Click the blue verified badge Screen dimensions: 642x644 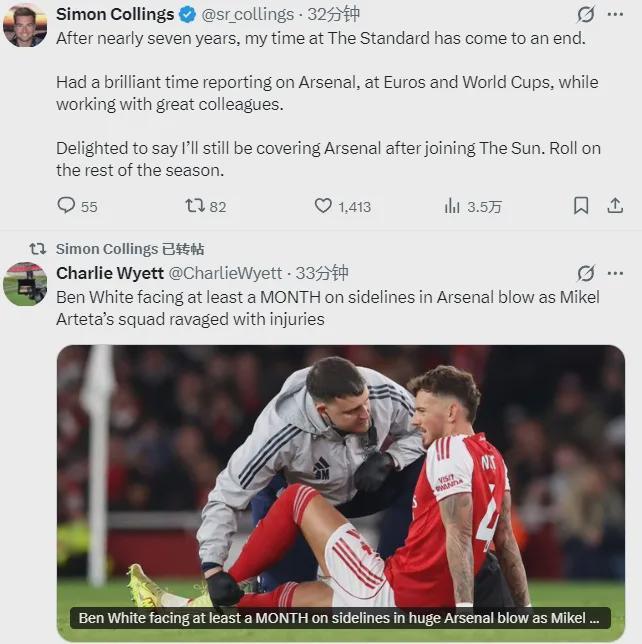tap(187, 14)
